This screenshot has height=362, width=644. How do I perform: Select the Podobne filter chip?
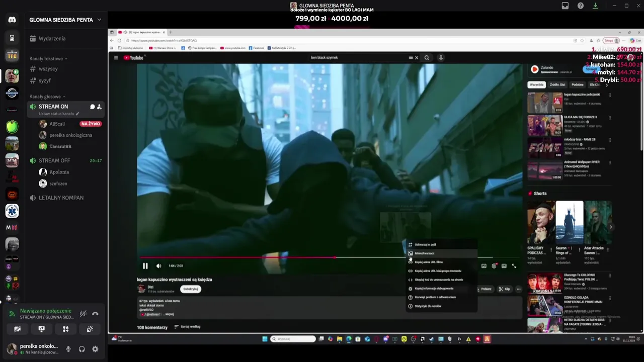point(578,84)
